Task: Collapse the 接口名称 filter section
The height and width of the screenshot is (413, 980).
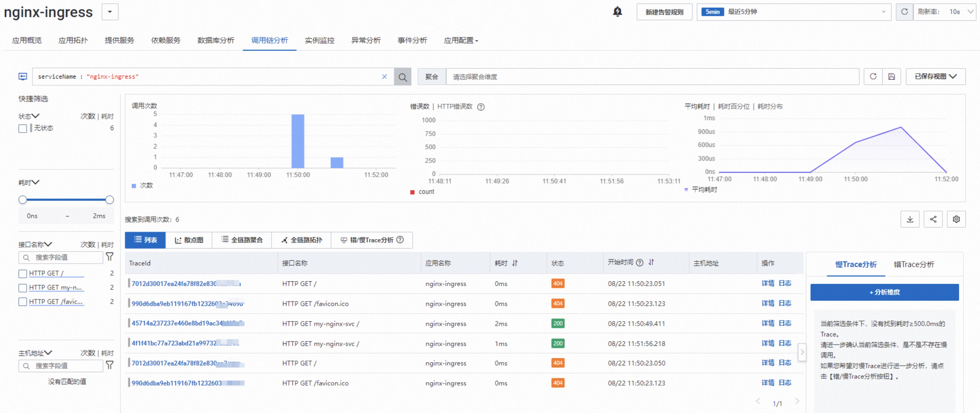Action: click(35, 244)
